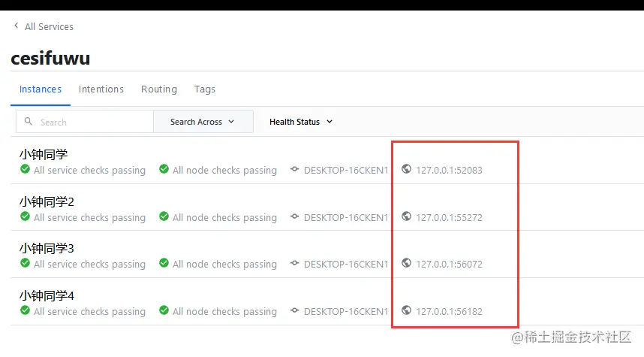
Task: Click service check icon for 小钟同学4
Action: (25, 310)
